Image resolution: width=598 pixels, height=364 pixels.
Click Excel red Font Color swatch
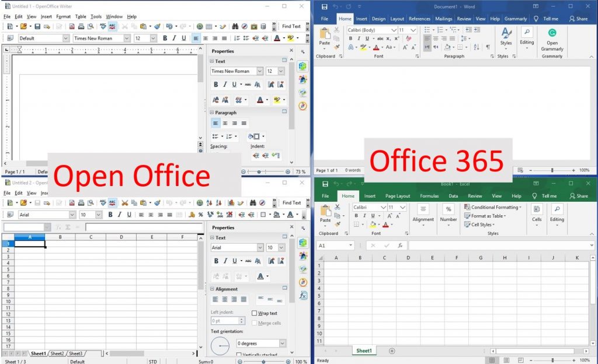pos(385,225)
